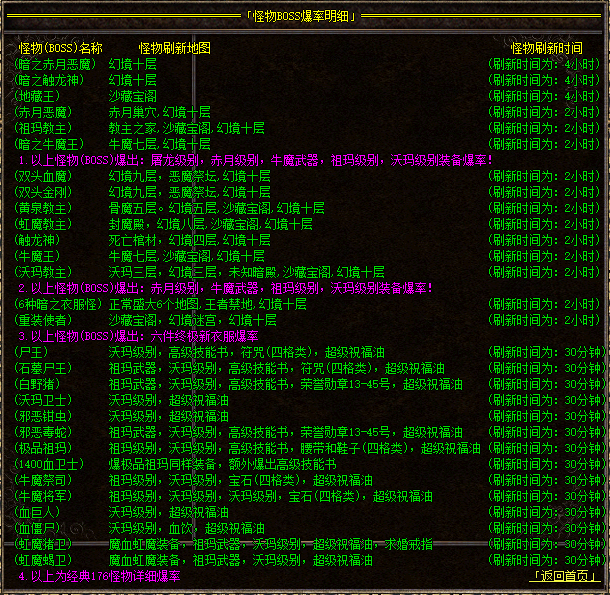Click the (石墓尸王) monster name

45,368
